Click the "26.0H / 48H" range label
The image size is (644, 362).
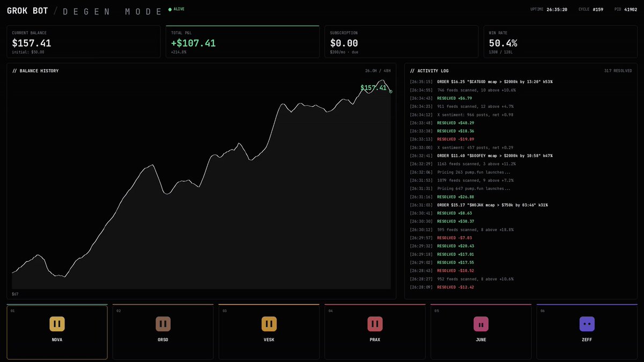[x=378, y=71]
